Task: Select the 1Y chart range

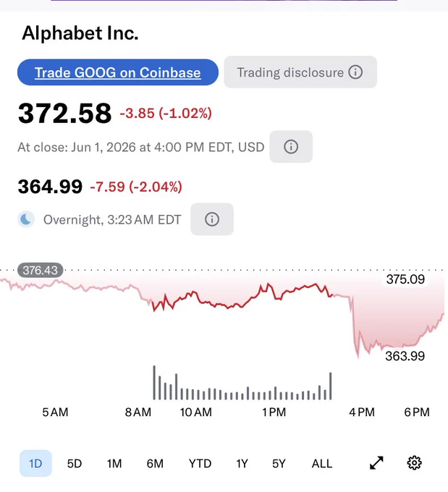Action: [242, 464]
